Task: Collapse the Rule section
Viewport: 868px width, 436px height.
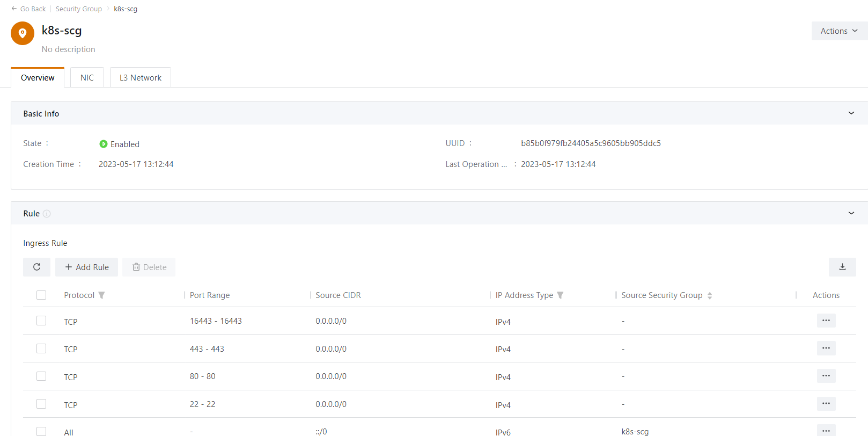Action: 851,213
